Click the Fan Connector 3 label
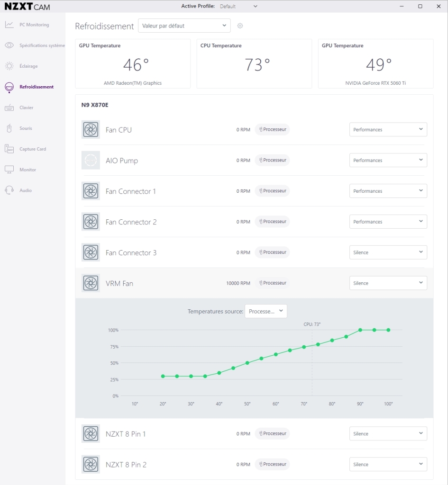448x485 pixels. click(131, 253)
